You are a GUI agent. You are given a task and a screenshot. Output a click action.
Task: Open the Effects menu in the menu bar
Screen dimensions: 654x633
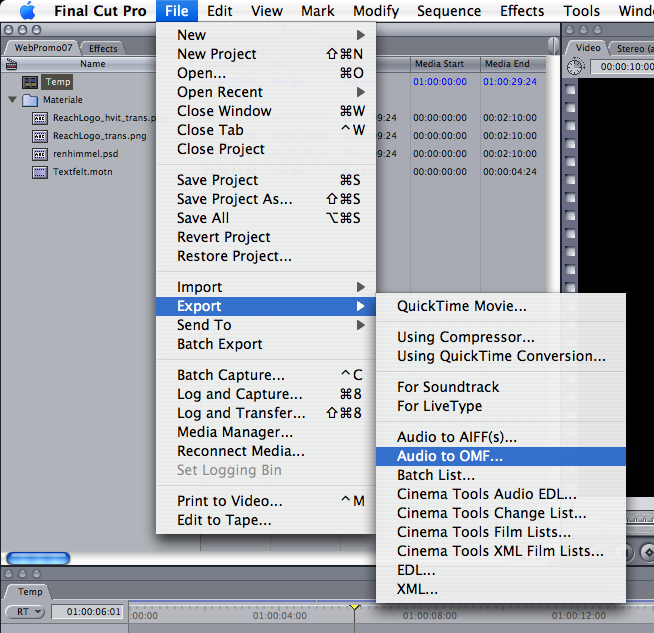pos(522,11)
